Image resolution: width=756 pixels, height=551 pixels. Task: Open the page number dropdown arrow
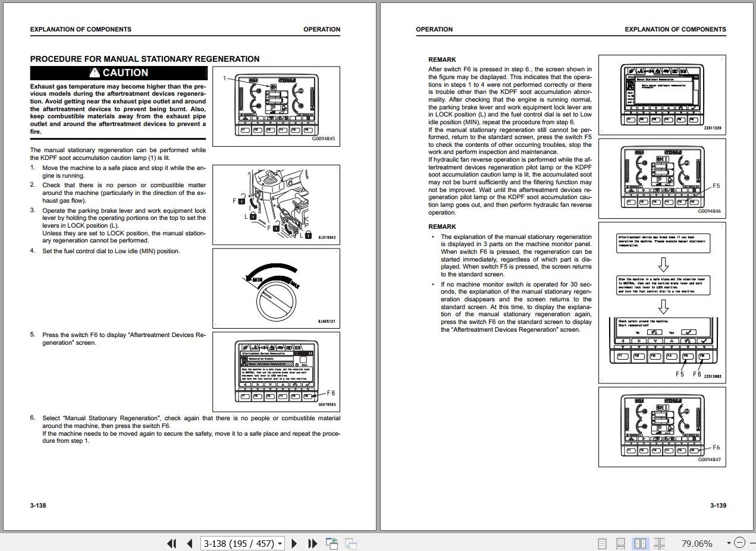coord(280,543)
